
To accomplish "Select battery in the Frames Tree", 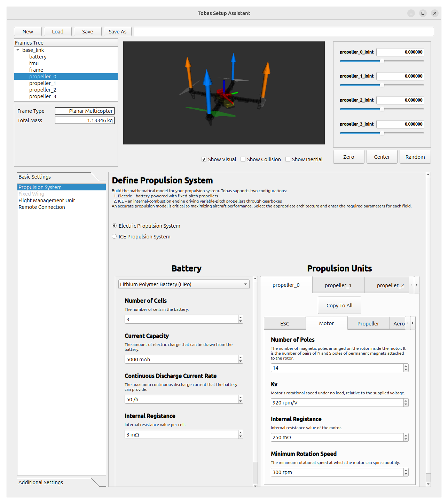I will 38,57.
